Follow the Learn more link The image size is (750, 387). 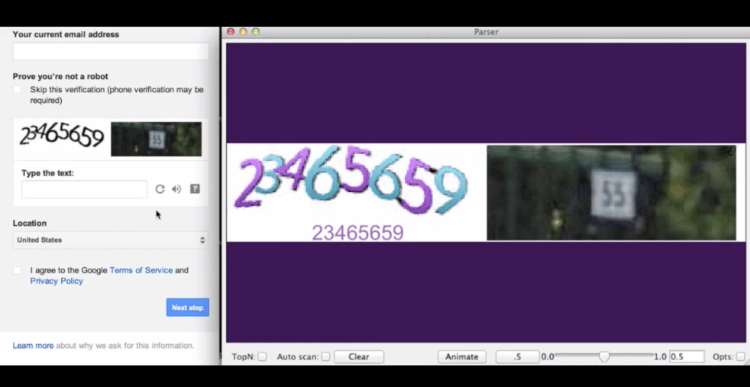click(x=33, y=345)
